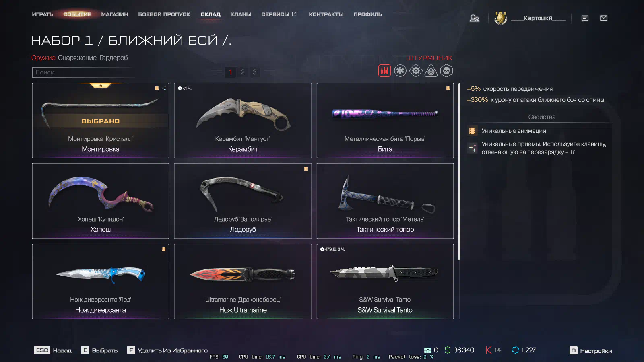The width and height of the screenshot is (644, 362).
Task: Switch to loadout page 2
Action: 242,72
